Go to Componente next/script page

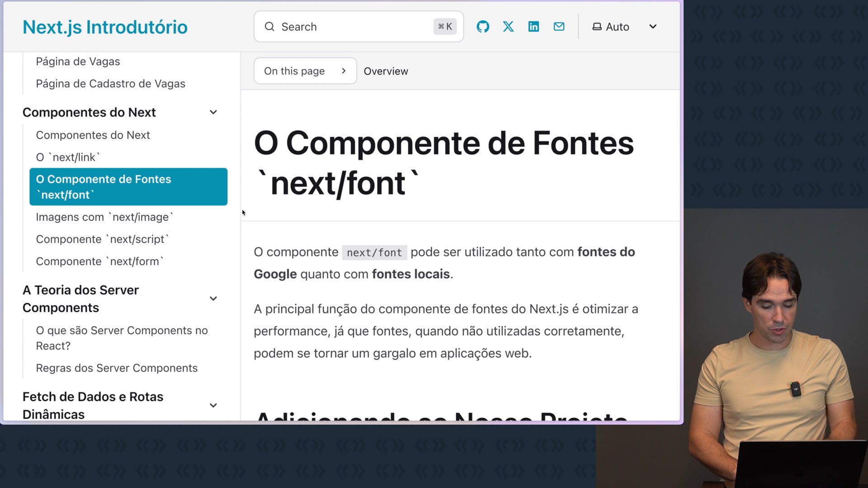(x=102, y=239)
